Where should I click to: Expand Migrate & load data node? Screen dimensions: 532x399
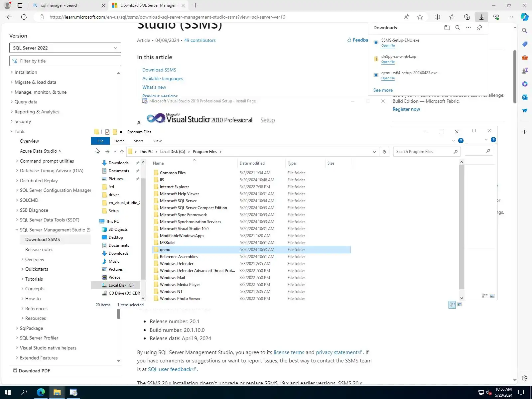point(12,82)
